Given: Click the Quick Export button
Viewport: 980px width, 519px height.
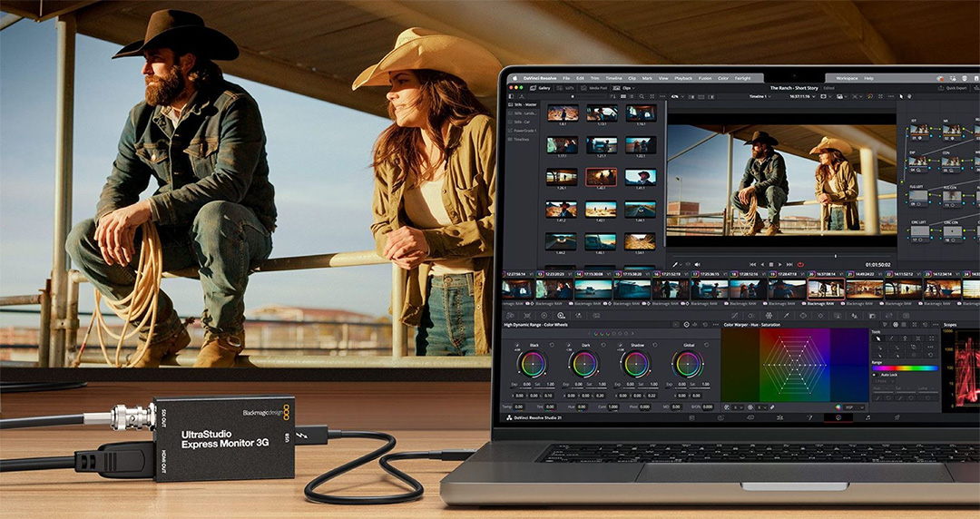Looking at the screenshot, I should click(x=955, y=88).
